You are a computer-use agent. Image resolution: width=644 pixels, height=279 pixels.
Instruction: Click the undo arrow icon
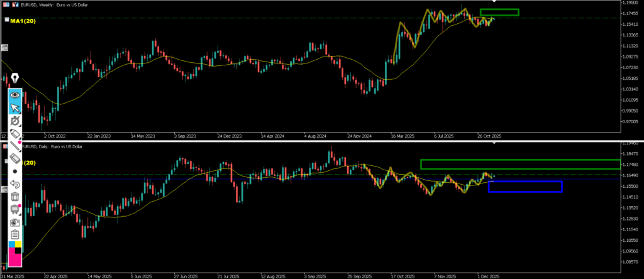click(14, 184)
